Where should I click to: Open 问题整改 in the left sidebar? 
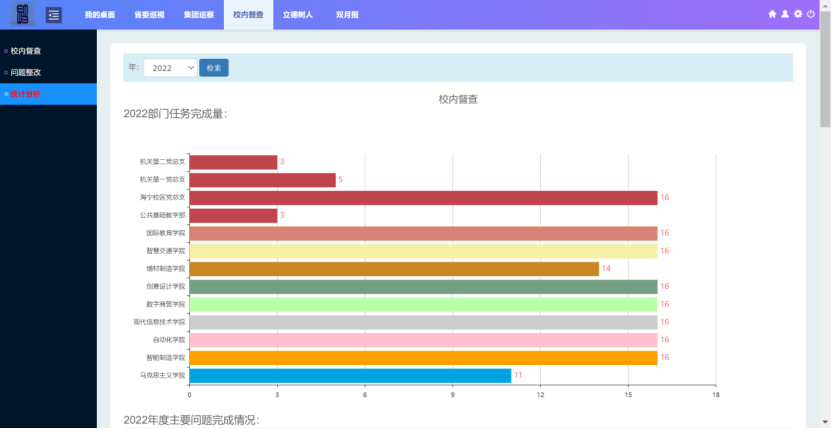[x=26, y=72]
